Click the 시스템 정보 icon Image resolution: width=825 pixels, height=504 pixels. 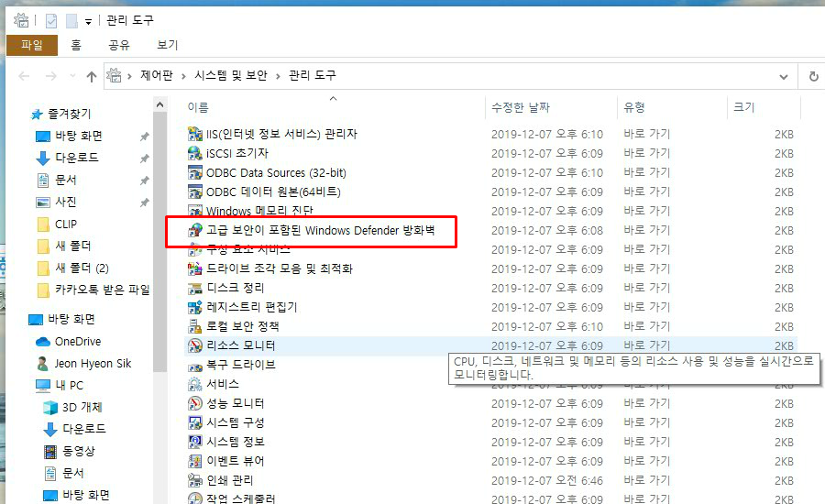195,442
